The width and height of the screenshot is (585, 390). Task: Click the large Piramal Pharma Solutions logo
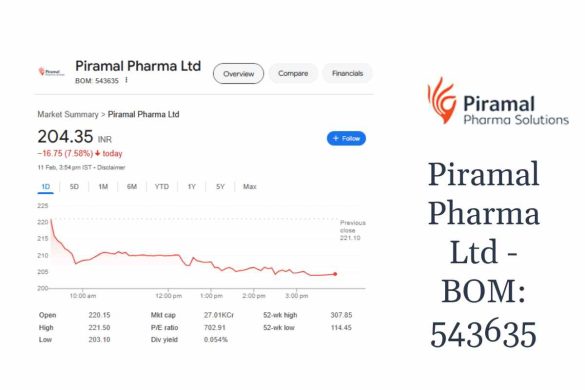[x=498, y=101]
